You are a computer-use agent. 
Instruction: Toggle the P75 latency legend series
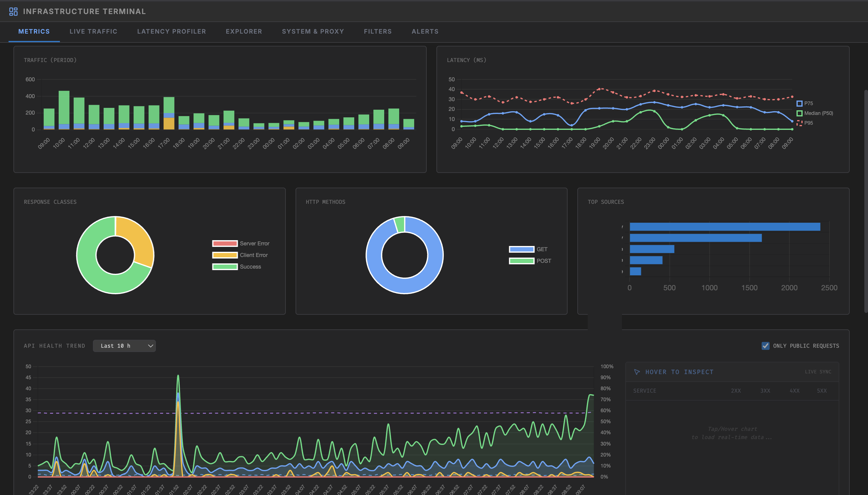click(x=805, y=103)
